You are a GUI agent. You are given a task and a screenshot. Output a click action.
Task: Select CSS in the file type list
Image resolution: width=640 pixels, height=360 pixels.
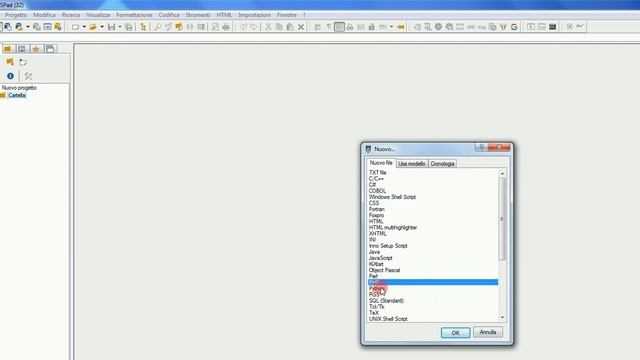[374, 203]
